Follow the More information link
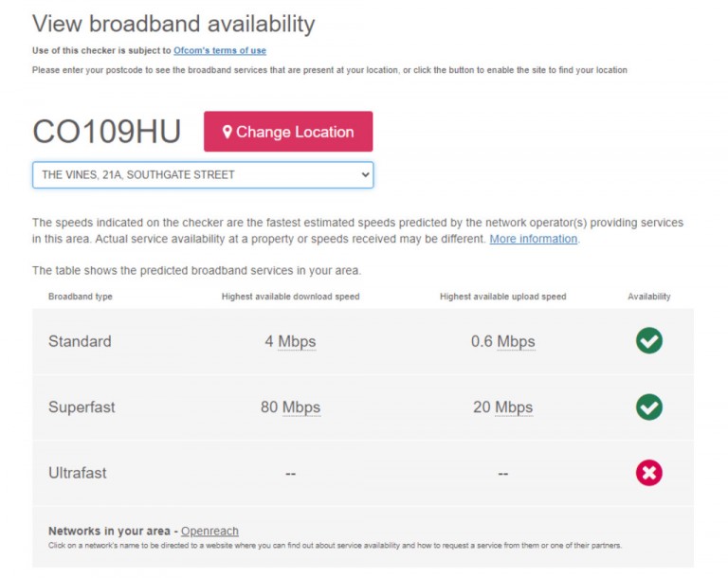 click(534, 239)
